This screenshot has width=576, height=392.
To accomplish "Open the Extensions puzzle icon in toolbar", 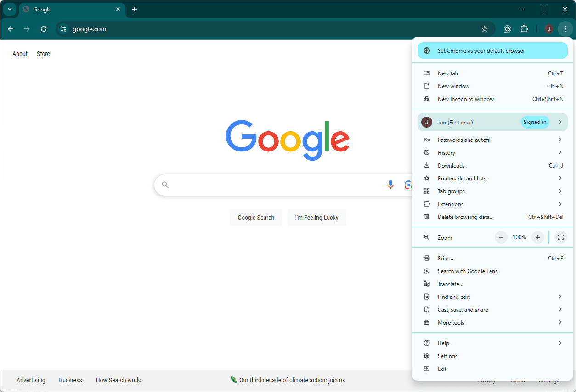I will tap(524, 29).
